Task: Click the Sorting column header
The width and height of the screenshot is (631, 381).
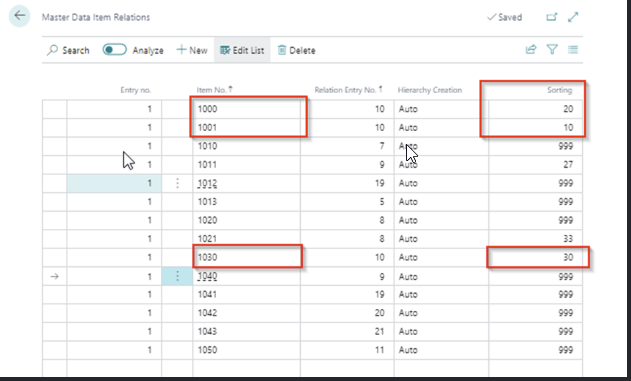Action: coord(559,90)
